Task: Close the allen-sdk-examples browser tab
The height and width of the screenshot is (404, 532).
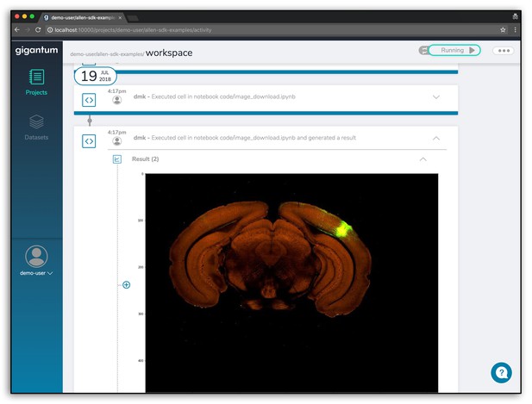Action: [120, 17]
